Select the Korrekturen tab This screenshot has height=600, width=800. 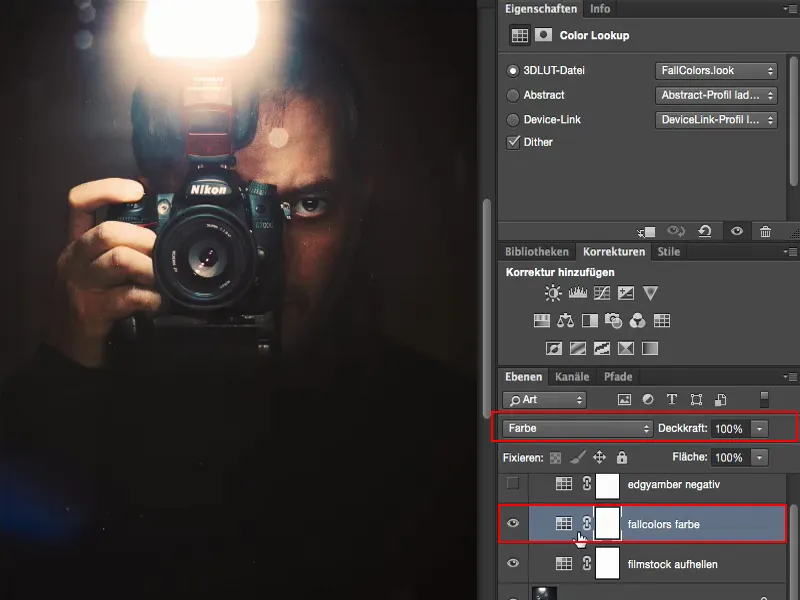click(x=614, y=252)
